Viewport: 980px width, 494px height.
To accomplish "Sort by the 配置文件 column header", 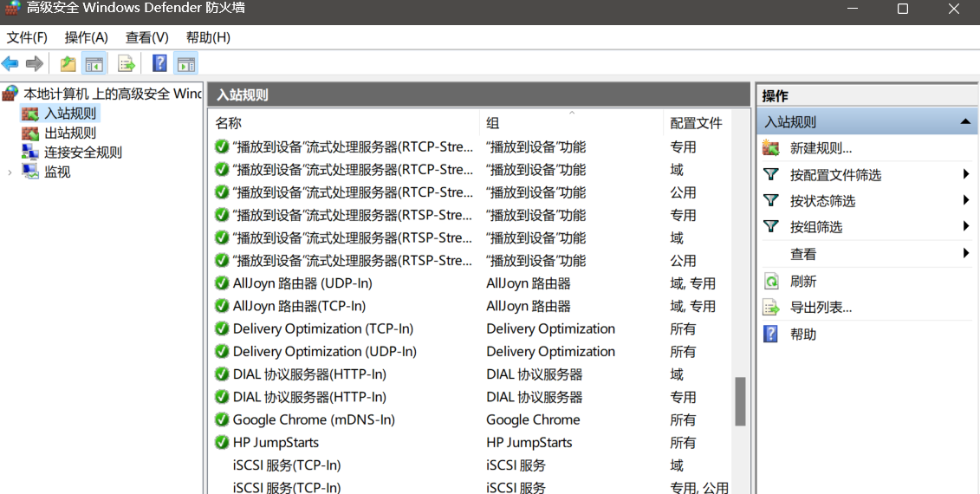I will 697,122.
